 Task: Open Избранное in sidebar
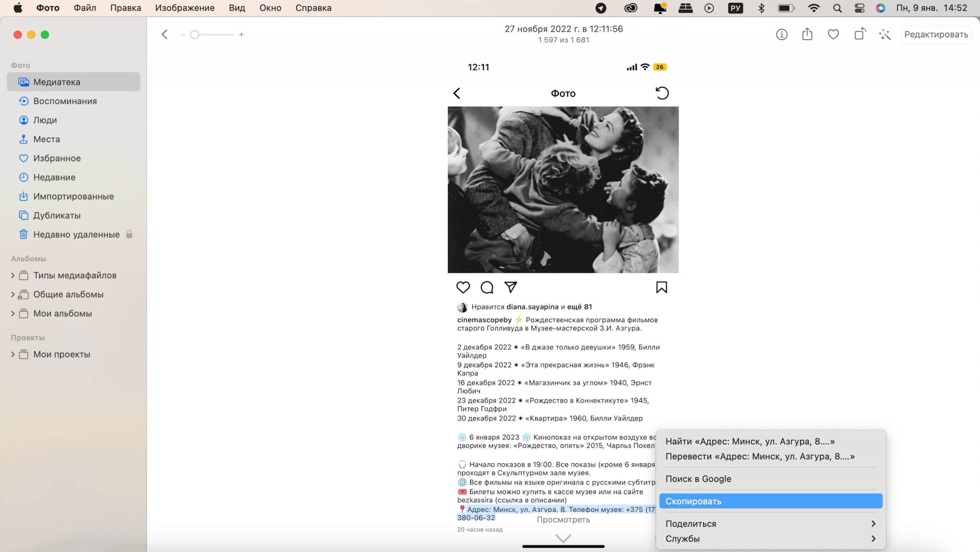(x=73, y=158)
